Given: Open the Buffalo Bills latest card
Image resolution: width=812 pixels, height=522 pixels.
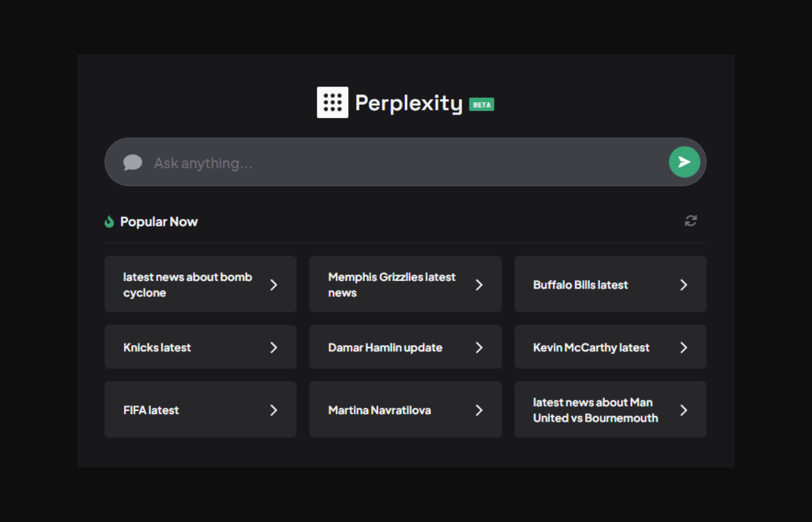Looking at the screenshot, I should 609,284.
